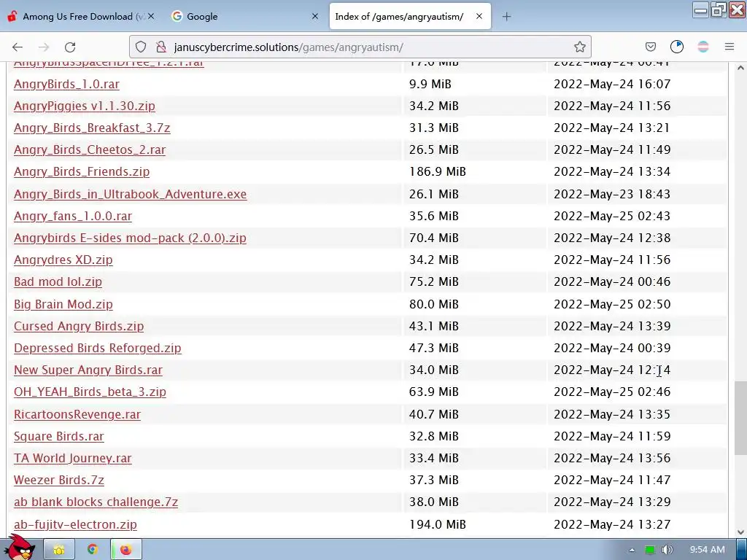Open the Angry_Birds_Friends.zip link

click(x=82, y=172)
